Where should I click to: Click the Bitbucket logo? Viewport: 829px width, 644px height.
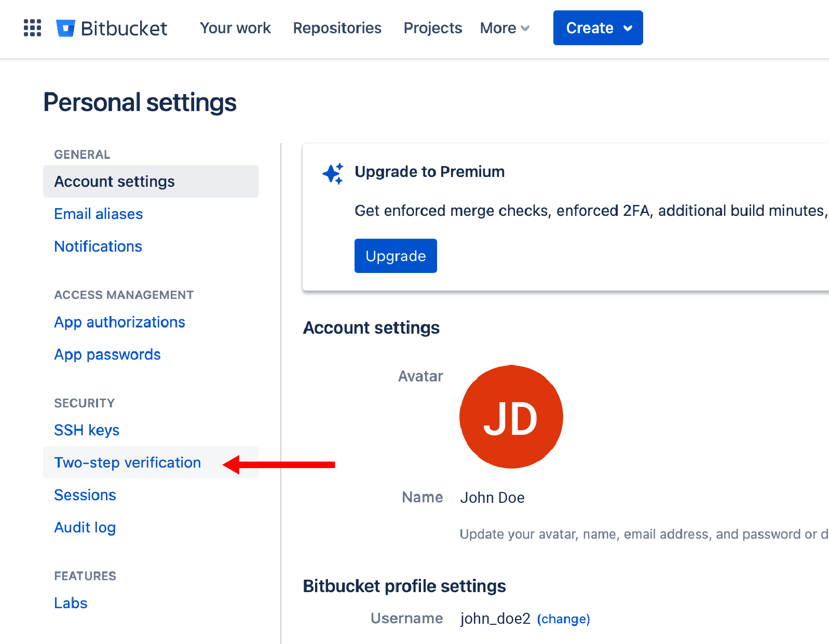coord(112,28)
